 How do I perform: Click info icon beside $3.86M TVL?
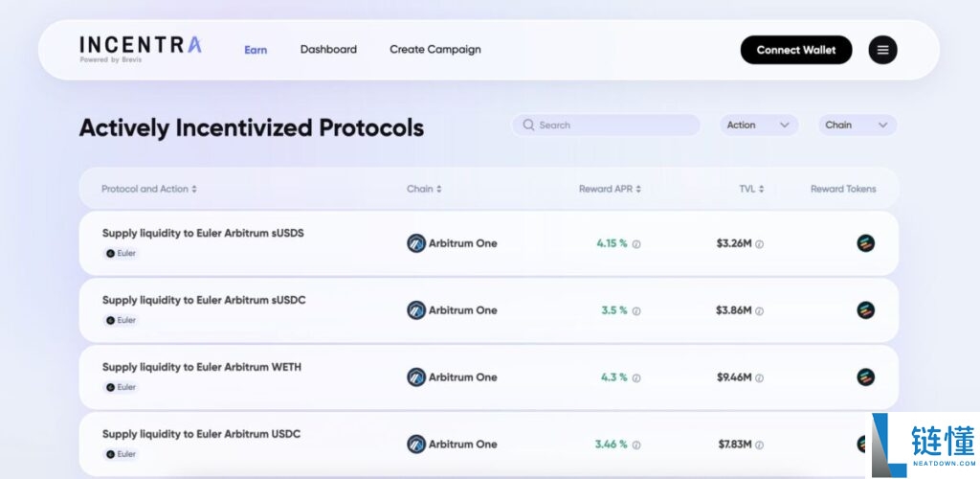pos(759,311)
